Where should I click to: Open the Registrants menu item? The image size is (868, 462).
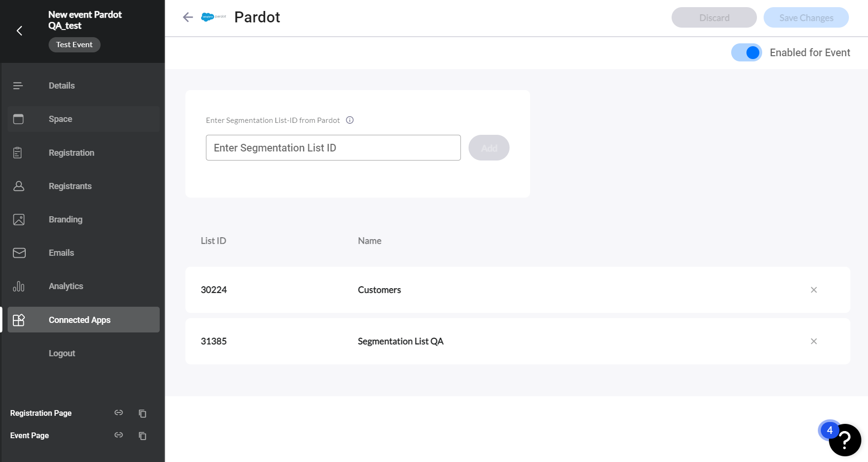click(x=83, y=186)
